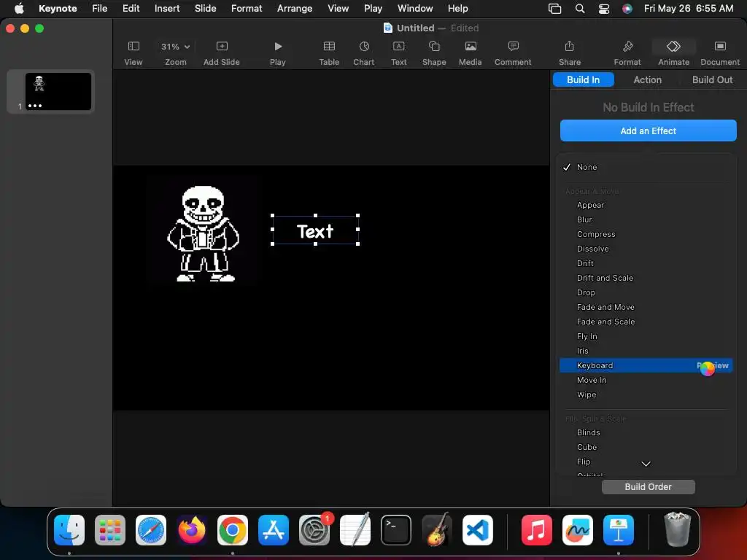The image size is (747, 560).
Task: Open the Insert menu
Action: [167, 9]
